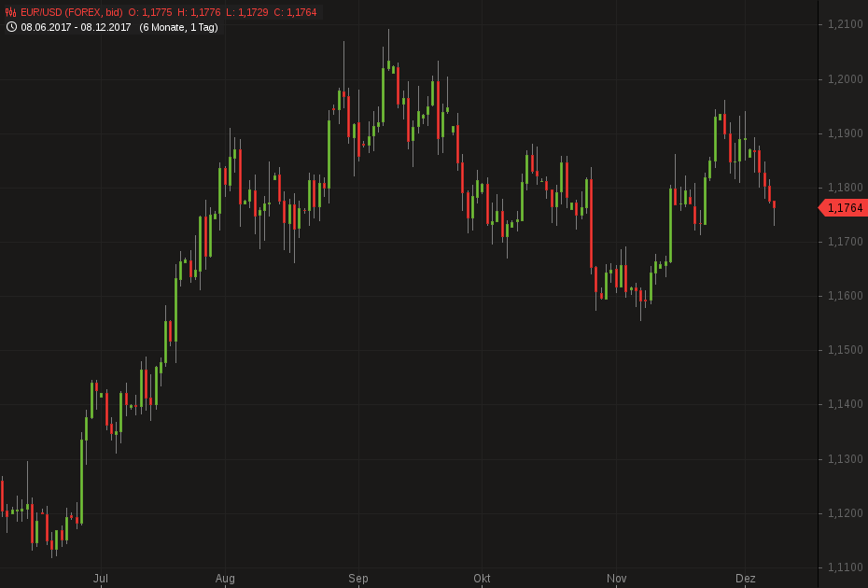
Task: Click the Okt label on the time axis
Action: coord(482,579)
